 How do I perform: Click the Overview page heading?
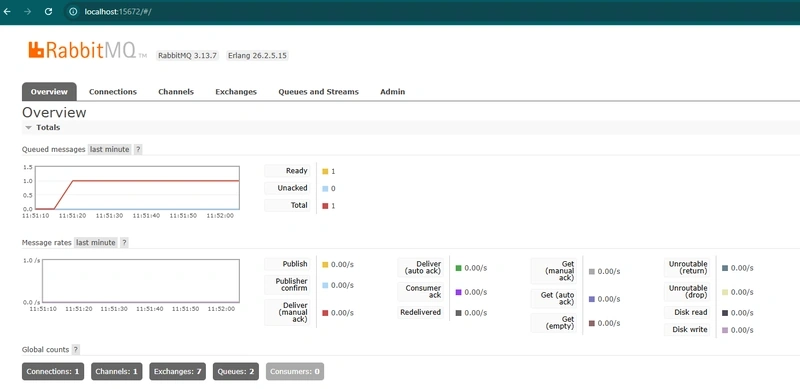coord(54,112)
